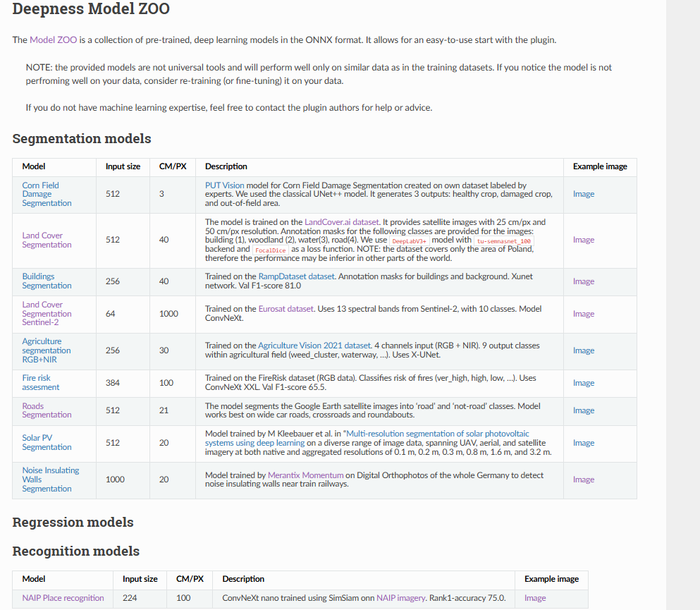Open Land Cover Segmentation Sentinel-2 model
This screenshot has height=610, width=700.
[x=47, y=313]
